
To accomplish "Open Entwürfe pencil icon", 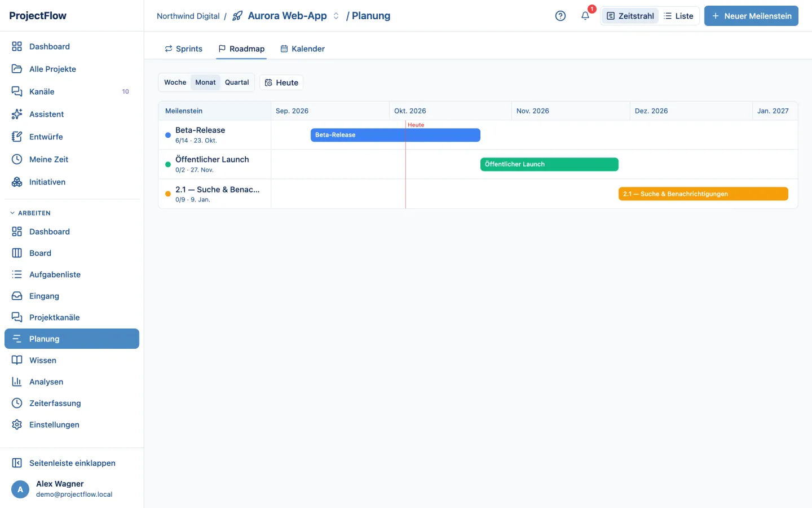I will [17, 137].
